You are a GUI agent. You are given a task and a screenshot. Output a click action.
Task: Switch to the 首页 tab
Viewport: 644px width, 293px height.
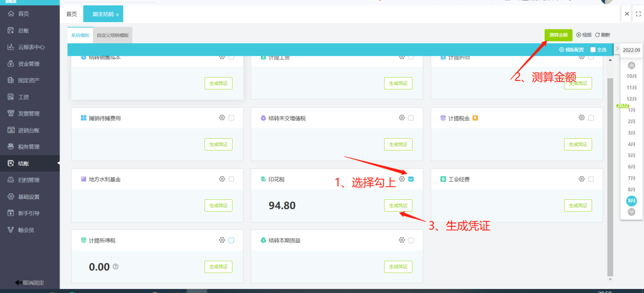72,14
